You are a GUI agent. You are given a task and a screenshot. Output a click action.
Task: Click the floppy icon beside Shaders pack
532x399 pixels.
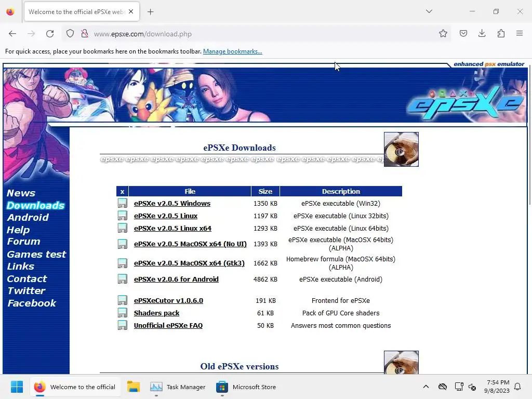tap(122, 312)
